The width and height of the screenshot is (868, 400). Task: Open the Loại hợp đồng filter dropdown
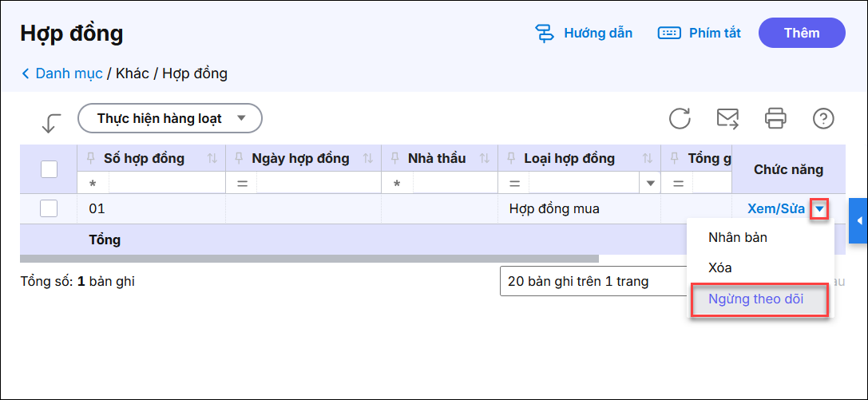(651, 184)
